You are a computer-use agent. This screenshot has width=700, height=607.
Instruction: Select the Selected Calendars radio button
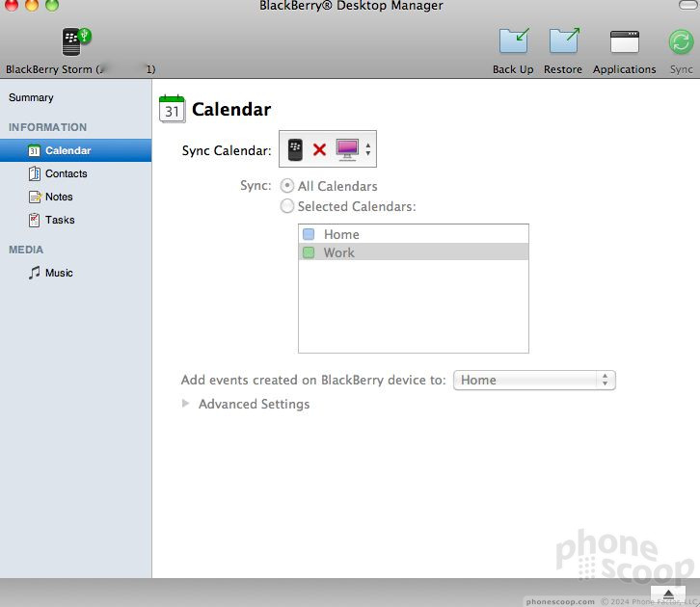pyautogui.click(x=287, y=206)
